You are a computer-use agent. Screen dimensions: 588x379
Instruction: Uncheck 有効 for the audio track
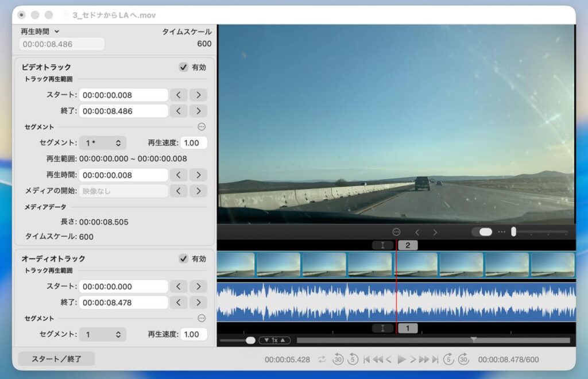point(183,258)
